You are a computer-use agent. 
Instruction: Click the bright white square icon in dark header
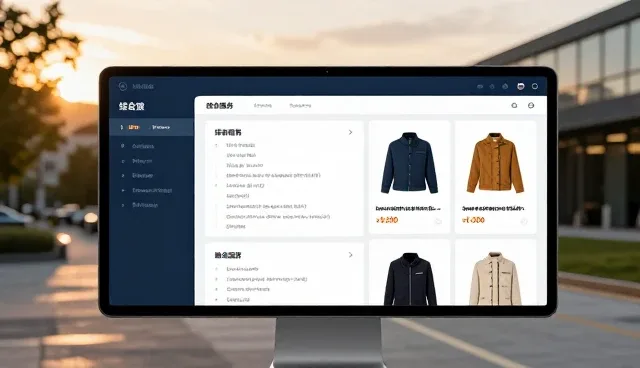point(520,86)
